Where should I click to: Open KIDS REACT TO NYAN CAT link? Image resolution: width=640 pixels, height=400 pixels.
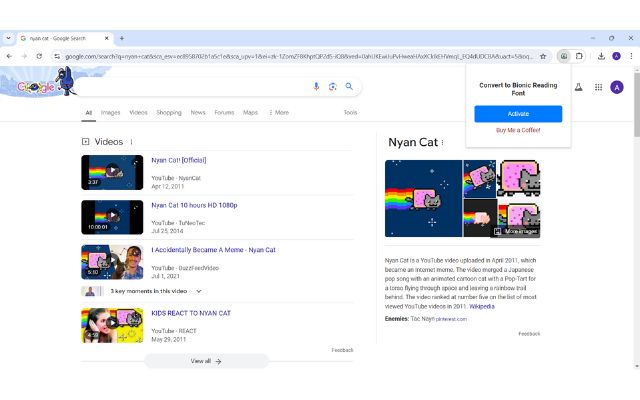[x=191, y=313]
